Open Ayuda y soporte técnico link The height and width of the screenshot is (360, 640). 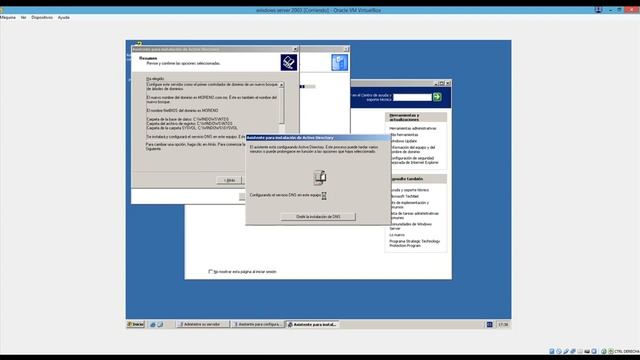tap(409, 190)
